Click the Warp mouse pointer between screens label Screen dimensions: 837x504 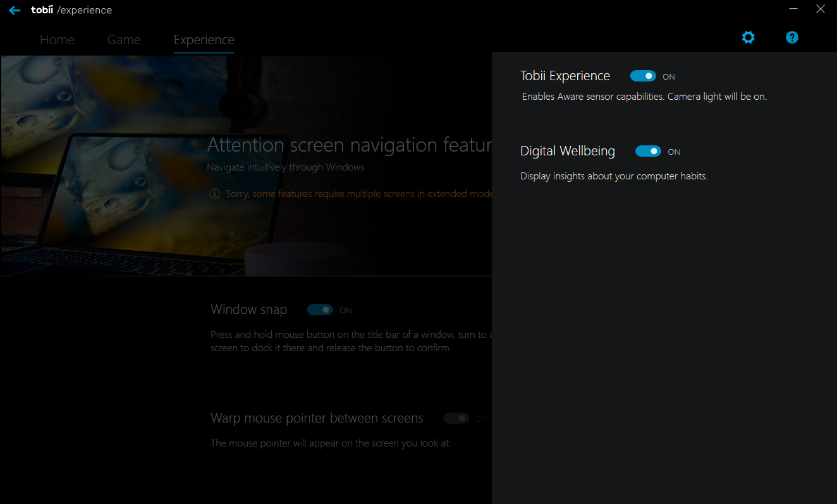(317, 418)
